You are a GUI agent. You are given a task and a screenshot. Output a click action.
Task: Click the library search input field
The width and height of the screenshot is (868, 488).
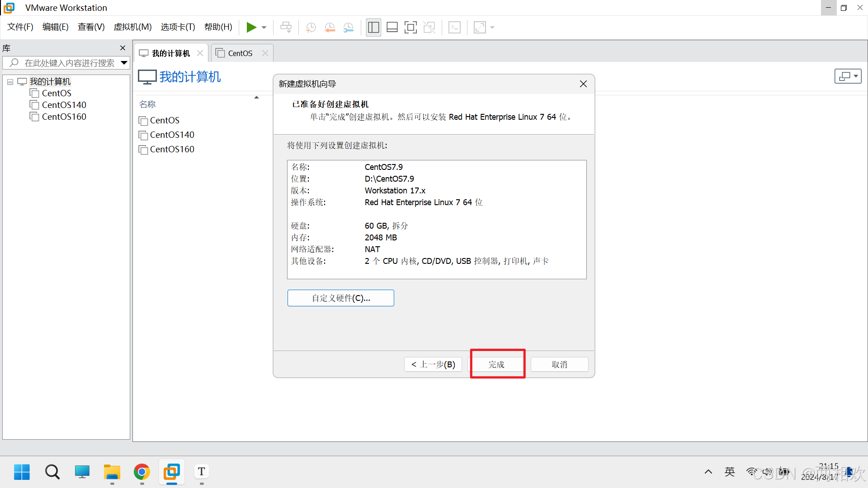[x=68, y=63]
